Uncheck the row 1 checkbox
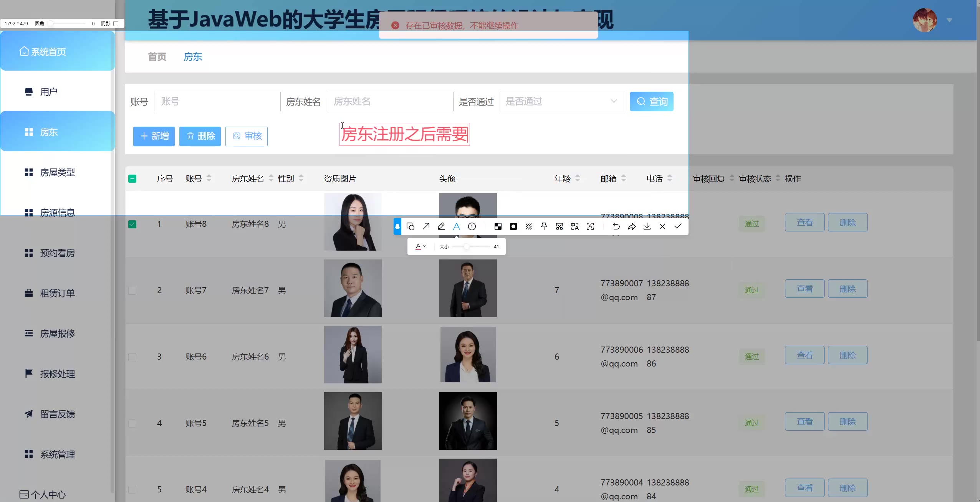The width and height of the screenshot is (980, 502). [132, 224]
